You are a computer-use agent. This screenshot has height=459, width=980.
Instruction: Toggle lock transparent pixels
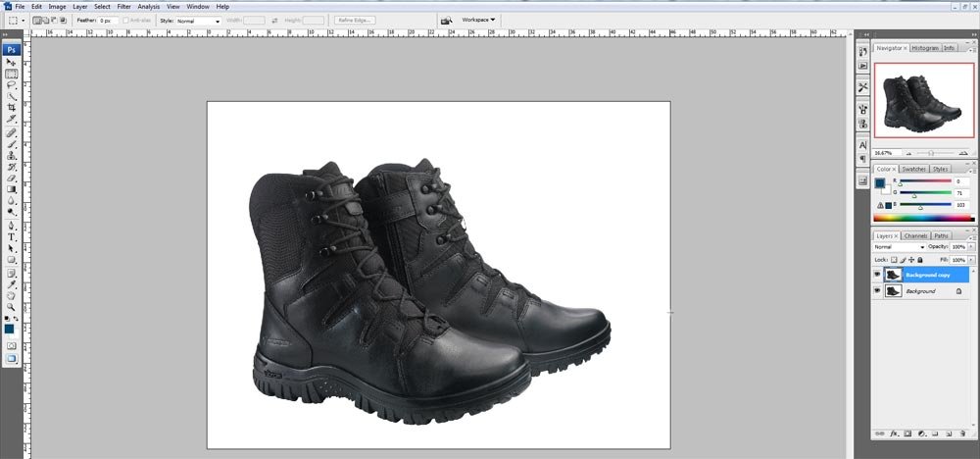894,260
